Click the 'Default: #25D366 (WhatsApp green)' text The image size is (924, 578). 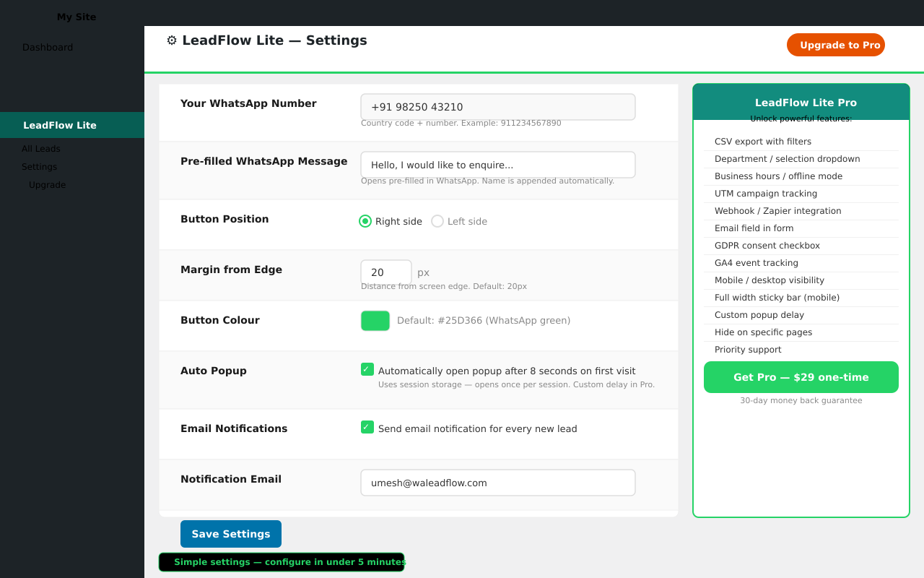click(x=484, y=321)
